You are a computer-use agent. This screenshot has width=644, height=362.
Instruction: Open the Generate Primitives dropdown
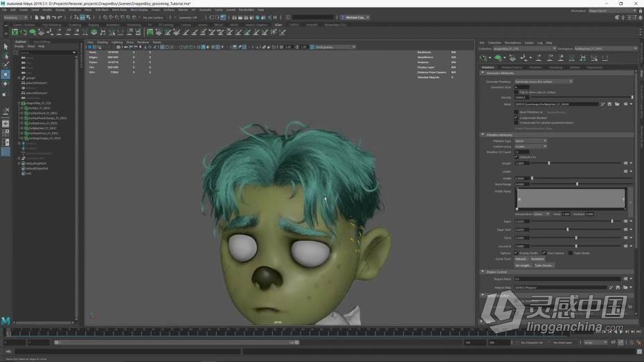543,81
